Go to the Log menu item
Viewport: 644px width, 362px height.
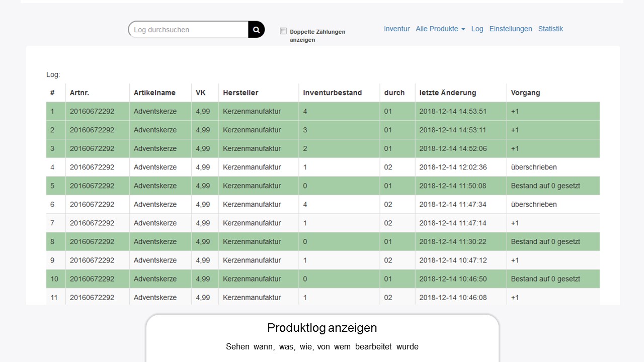477,29
